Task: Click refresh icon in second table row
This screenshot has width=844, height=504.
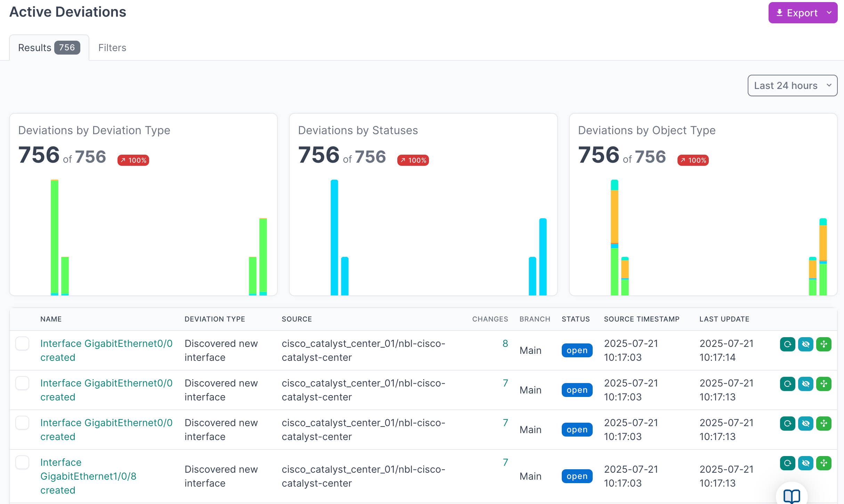Action: coord(787,384)
